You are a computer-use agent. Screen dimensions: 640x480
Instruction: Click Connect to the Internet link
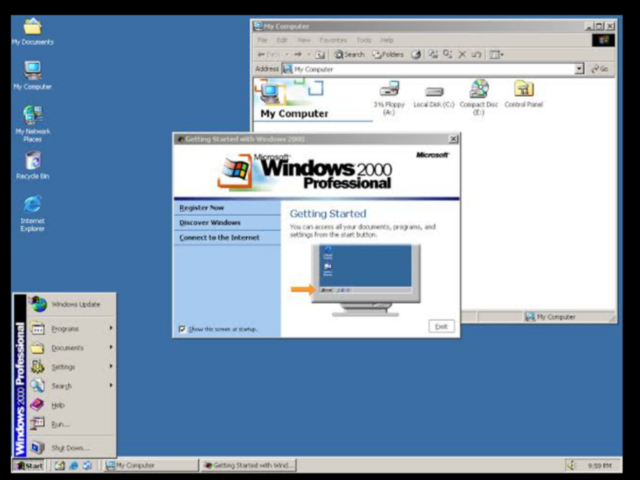tap(219, 238)
